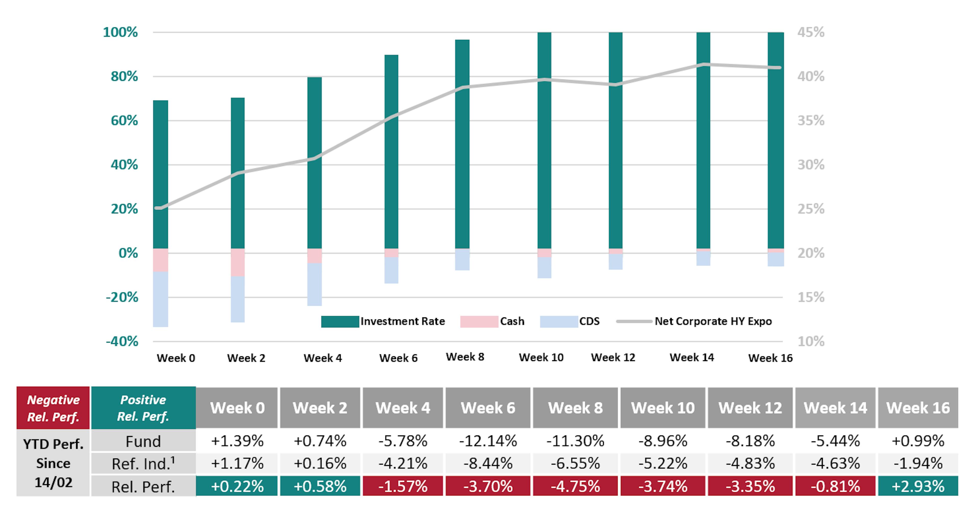Click the -12.14% Fund value for Week 6
This screenshot has width=980, height=509.
click(x=488, y=441)
